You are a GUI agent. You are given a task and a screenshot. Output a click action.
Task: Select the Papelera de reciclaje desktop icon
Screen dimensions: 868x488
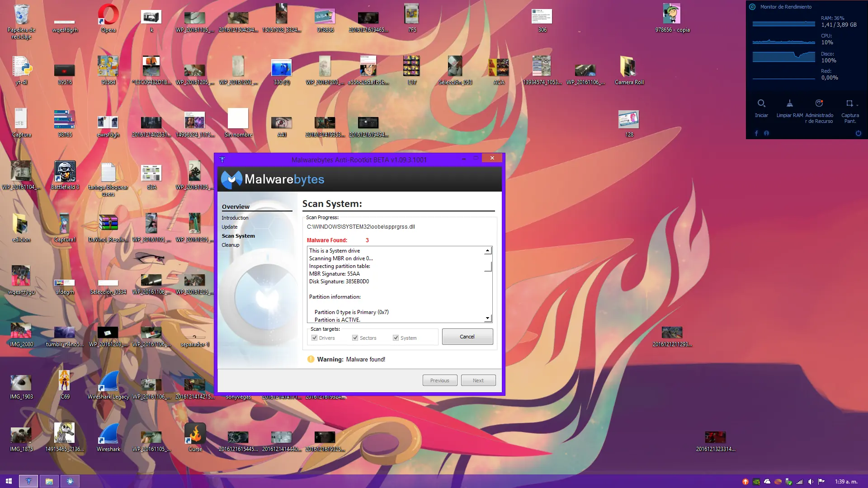(21, 22)
